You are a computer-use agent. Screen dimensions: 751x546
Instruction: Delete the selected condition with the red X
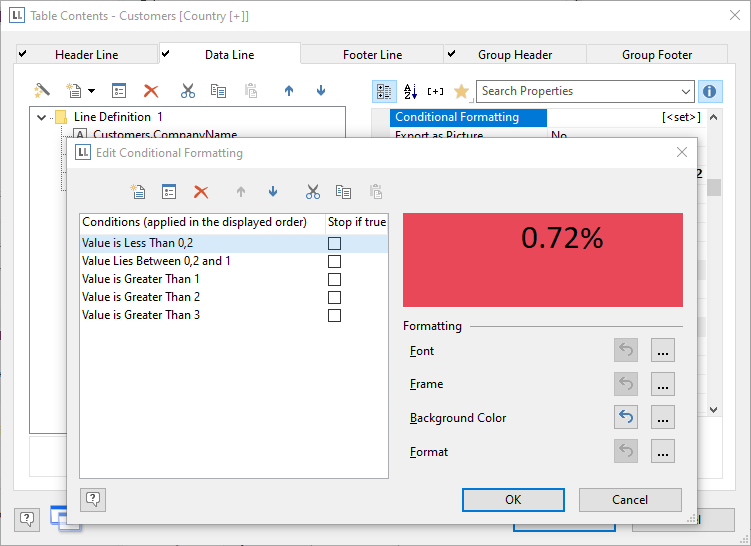(201, 192)
